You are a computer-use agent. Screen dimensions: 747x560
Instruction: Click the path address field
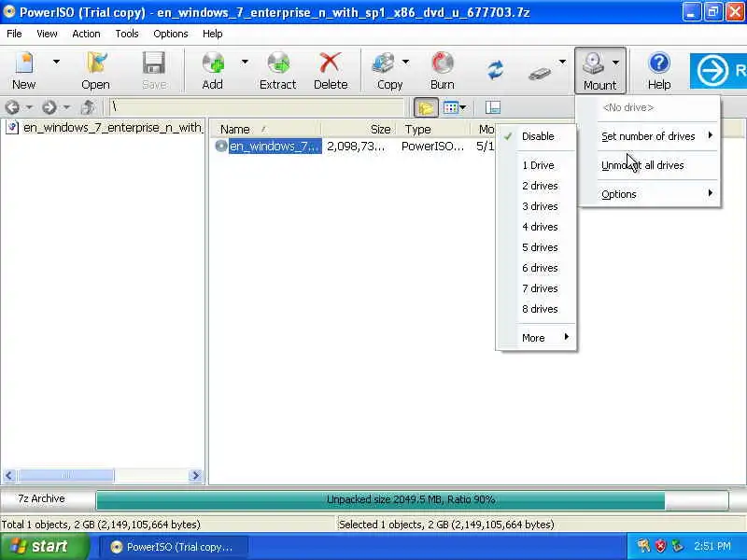[x=256, y=107]
